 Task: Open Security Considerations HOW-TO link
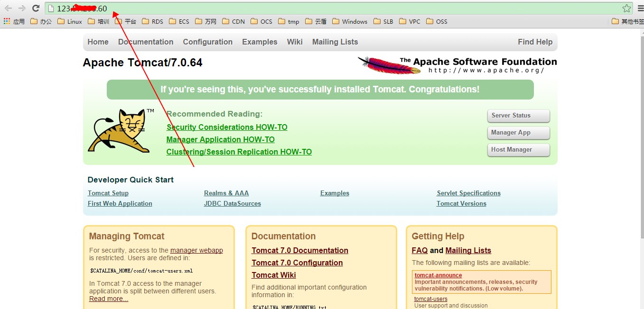point(227,127)
